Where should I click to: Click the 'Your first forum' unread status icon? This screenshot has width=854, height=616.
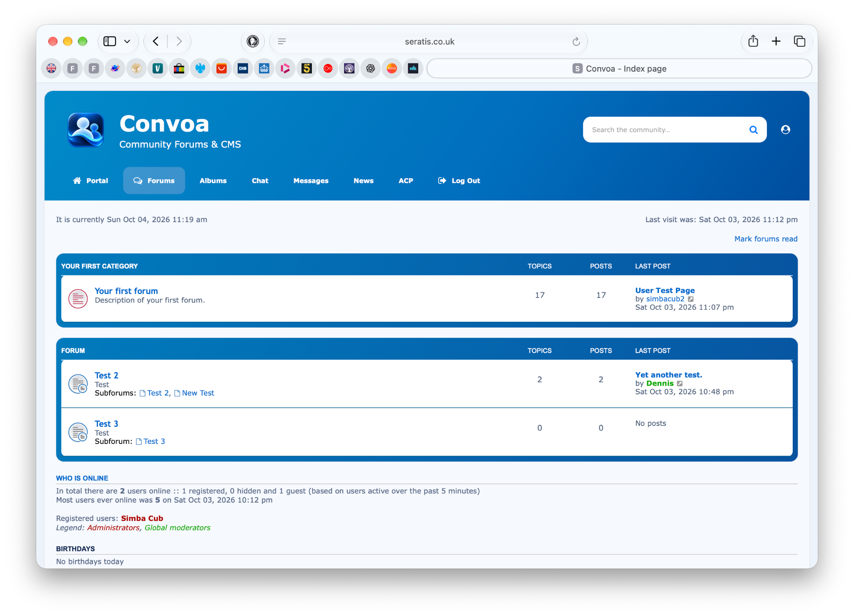78,298
